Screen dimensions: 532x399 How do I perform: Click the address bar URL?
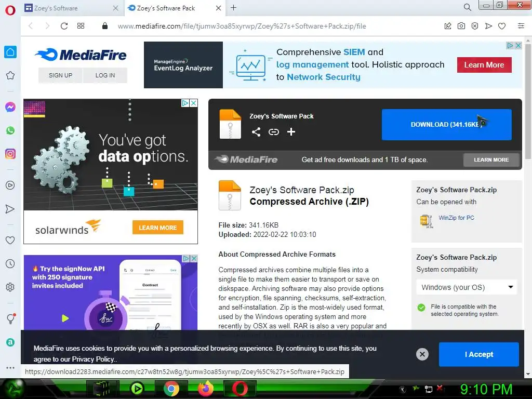[242, 26]
